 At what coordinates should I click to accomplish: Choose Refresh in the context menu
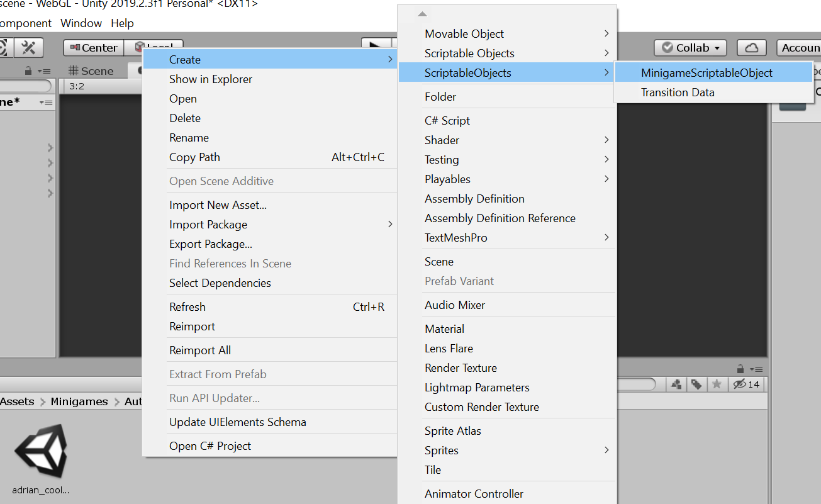point(270,307)
